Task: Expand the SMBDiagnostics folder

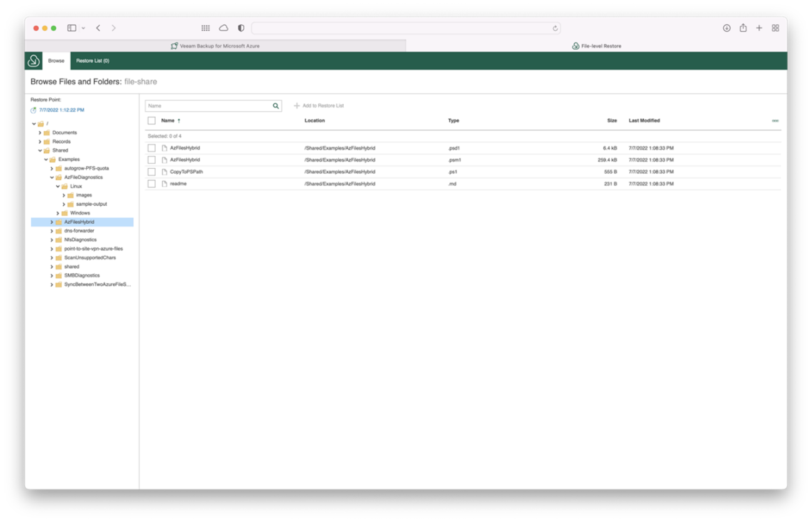Action: (x=52, y=276)
